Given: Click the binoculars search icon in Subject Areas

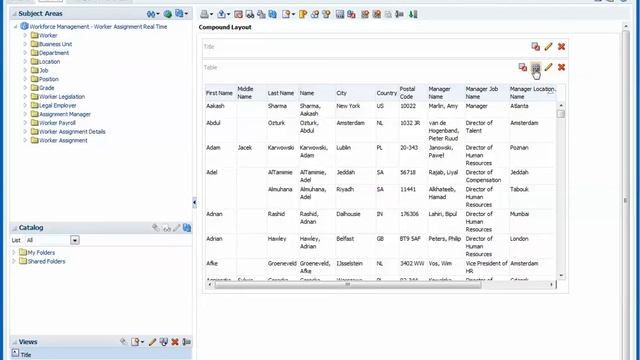Looking at the screenshot, I should pyautogui.click(x=151, y=14).
